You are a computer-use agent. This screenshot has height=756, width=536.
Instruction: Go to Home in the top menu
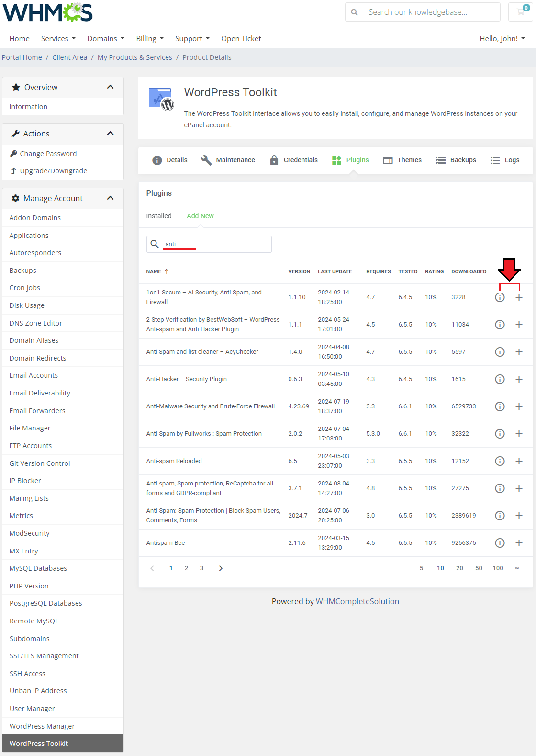tap(20, 39)
